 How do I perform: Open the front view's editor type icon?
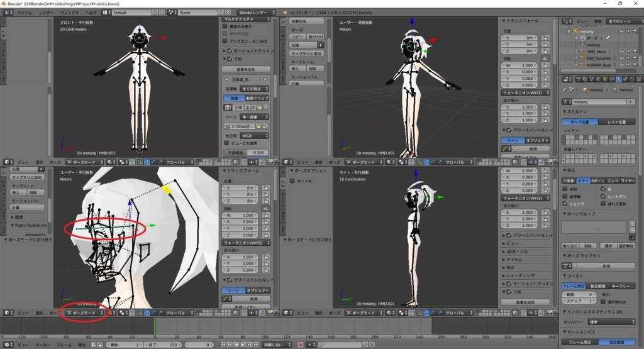[8, 162]
